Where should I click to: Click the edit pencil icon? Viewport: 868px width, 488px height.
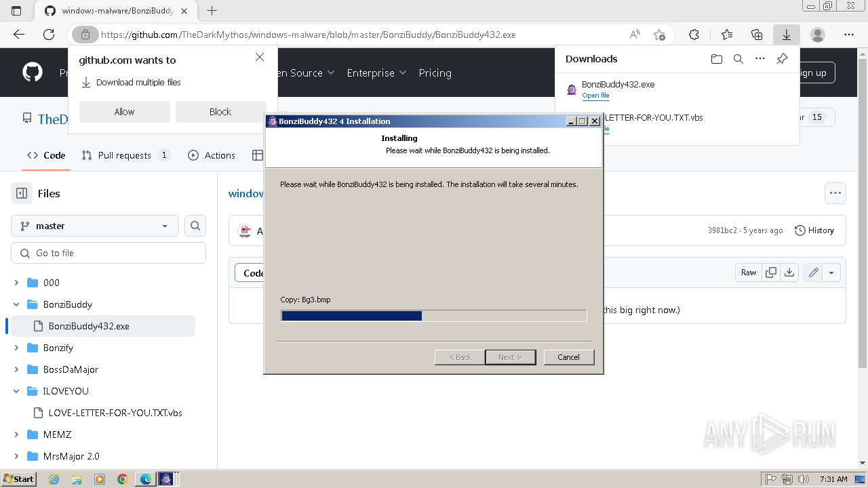point(813,272)
